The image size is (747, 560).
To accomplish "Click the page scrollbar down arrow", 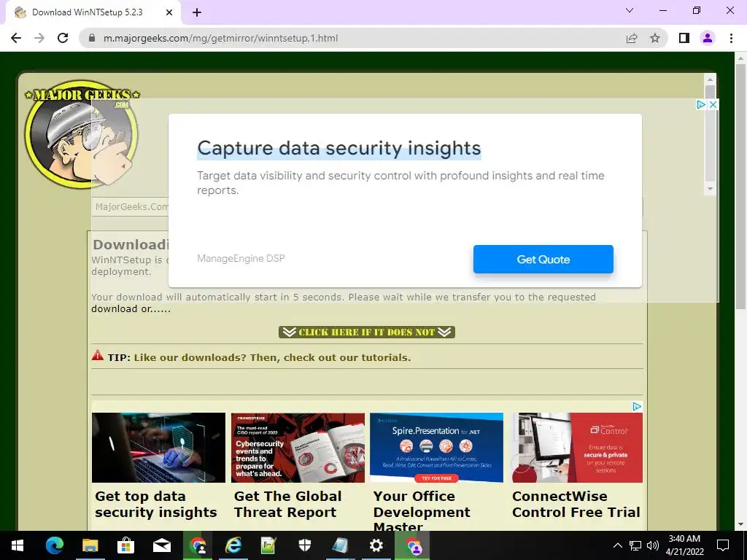I will tap(740, 524).
